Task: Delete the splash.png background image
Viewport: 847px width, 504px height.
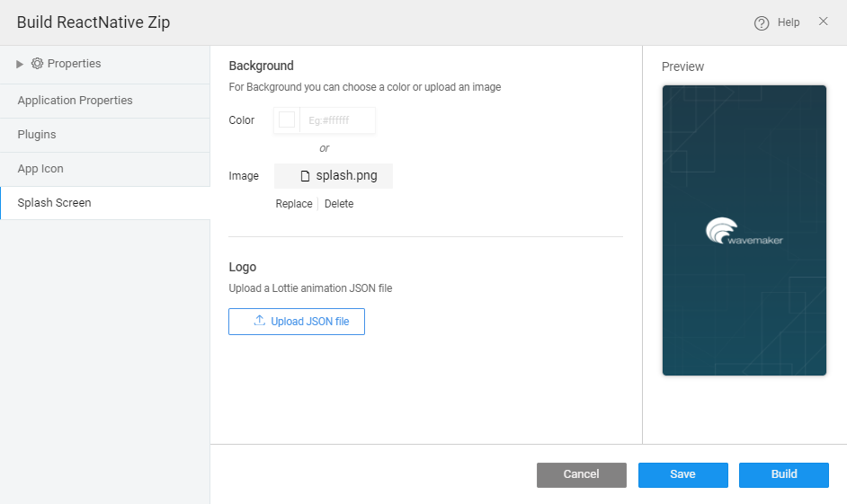Action: coord(339,204)
